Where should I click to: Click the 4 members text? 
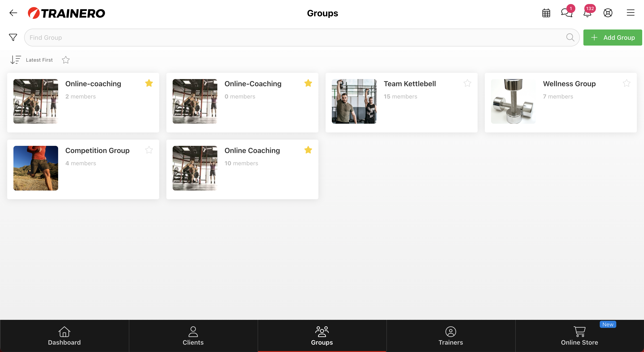[x=81, y=163]
